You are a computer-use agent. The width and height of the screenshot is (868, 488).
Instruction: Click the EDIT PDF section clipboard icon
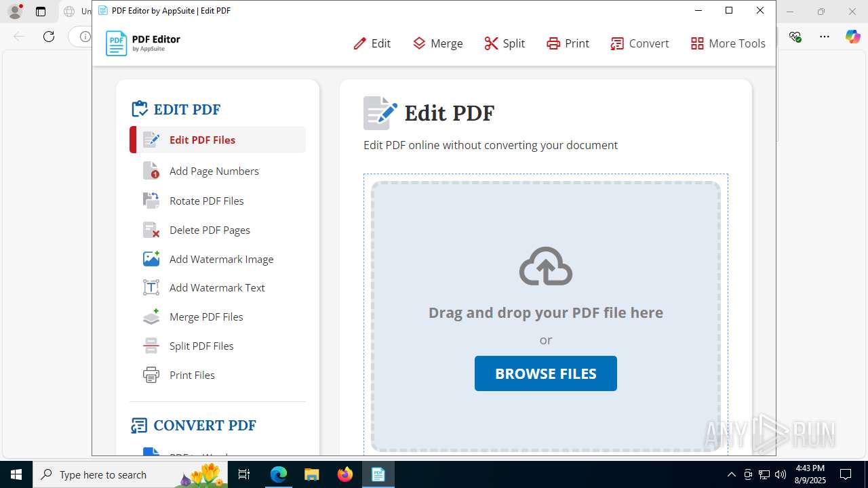pos(140,109)
